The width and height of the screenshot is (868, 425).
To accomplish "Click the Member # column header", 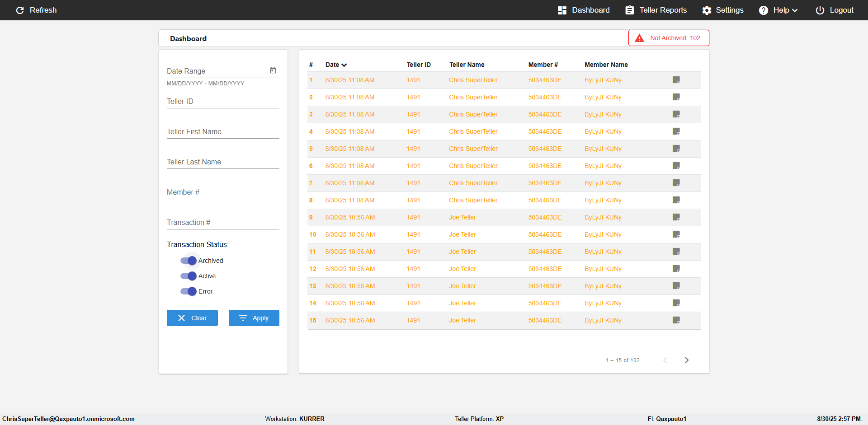I will tap(543, 65).
